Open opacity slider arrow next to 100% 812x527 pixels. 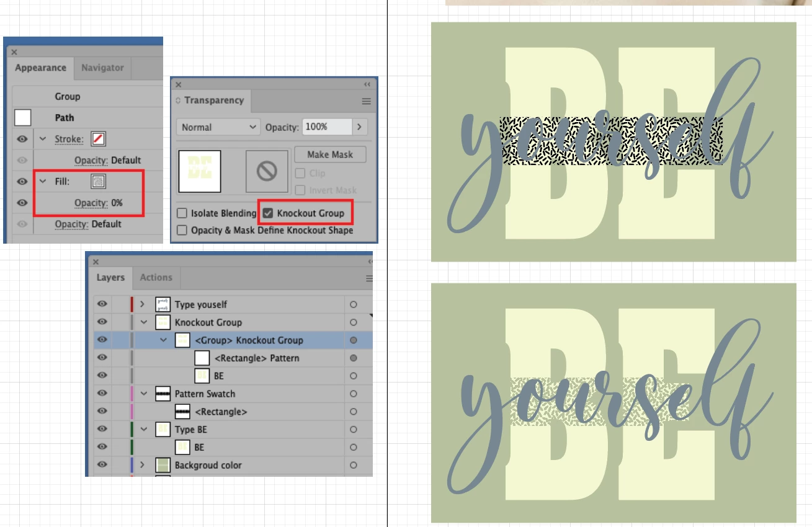(360, 127)
